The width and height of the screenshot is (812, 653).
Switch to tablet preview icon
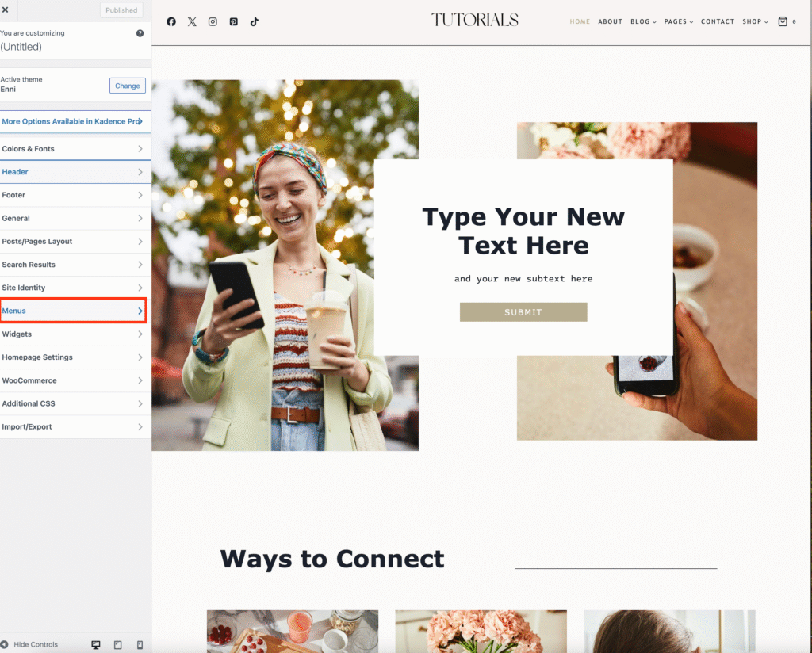click(x=118, y=644)
